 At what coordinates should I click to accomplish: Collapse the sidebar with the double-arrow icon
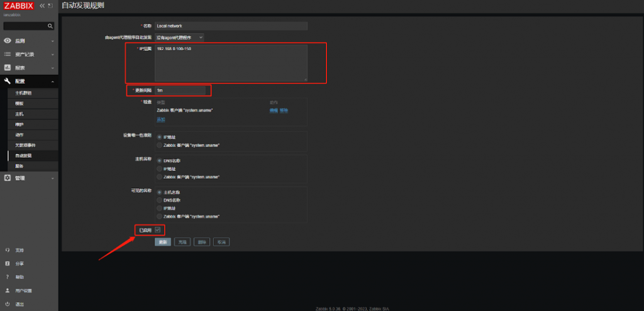click(42, 6)
